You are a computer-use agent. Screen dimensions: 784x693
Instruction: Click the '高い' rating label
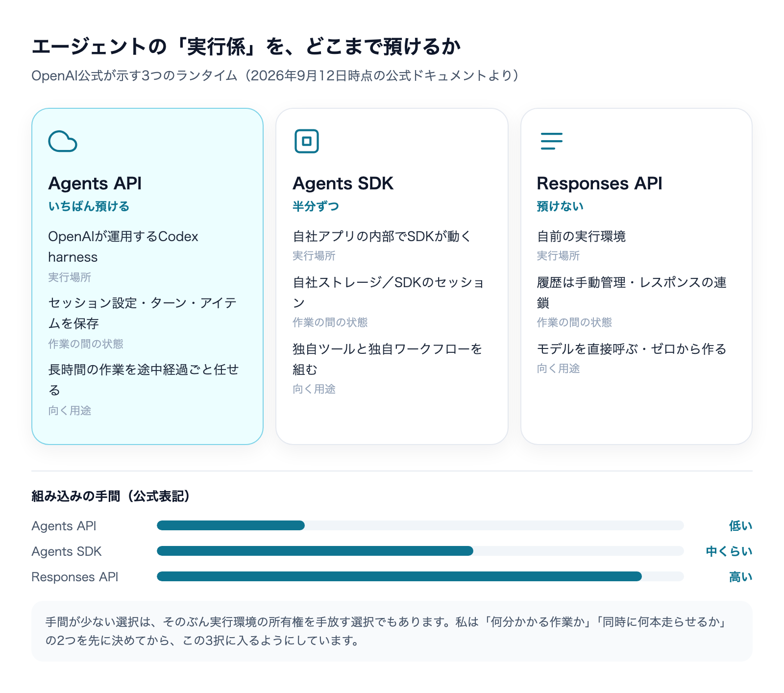click(740, 577)
